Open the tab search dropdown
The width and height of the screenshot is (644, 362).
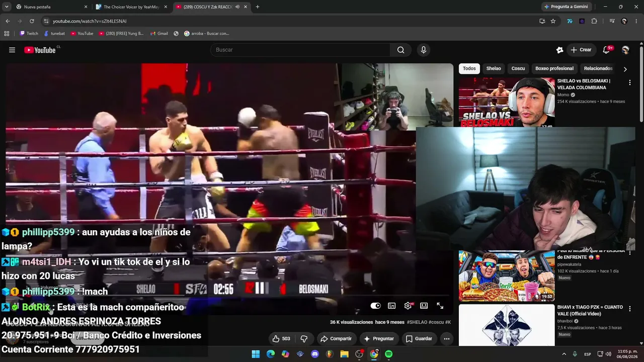(x=7, y=7)
